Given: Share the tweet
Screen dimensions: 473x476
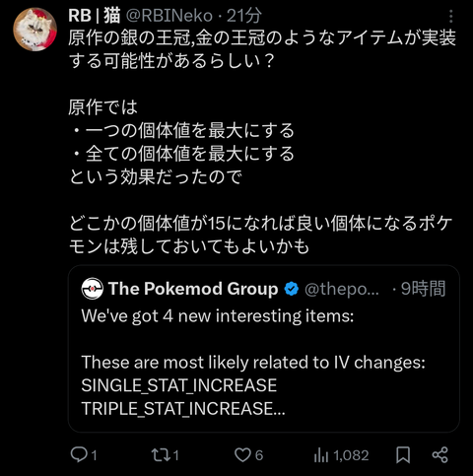Looking at the screenshot, I should 439,455.
